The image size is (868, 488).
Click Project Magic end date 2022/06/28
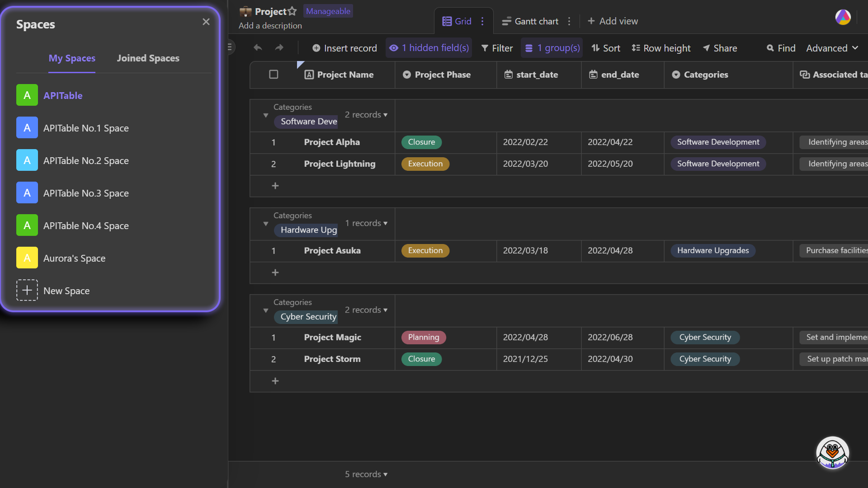click(x=610, y=337)
